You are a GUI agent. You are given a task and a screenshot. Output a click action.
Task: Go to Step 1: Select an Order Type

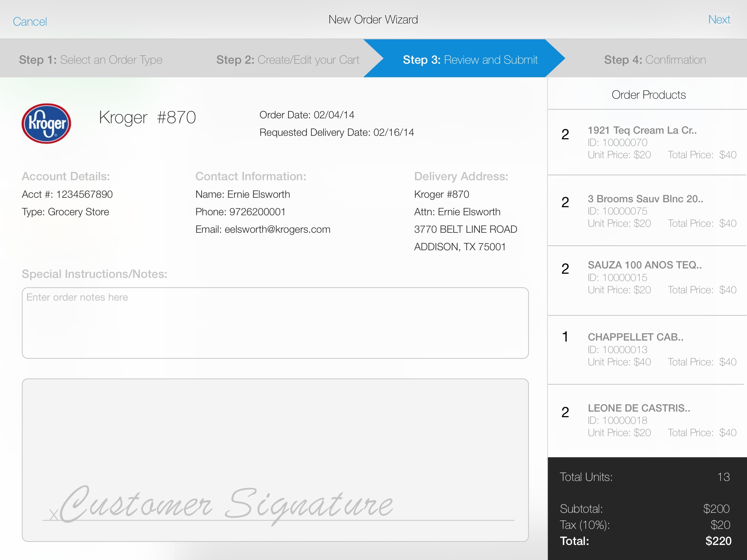pyautogui.click(x=91, y=60)
